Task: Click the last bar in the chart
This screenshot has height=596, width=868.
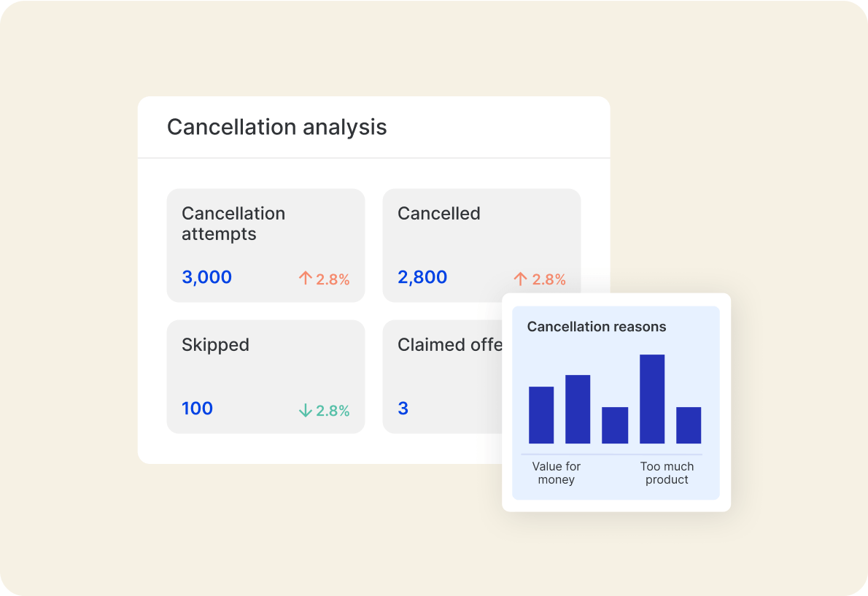Action: [689, 425]
